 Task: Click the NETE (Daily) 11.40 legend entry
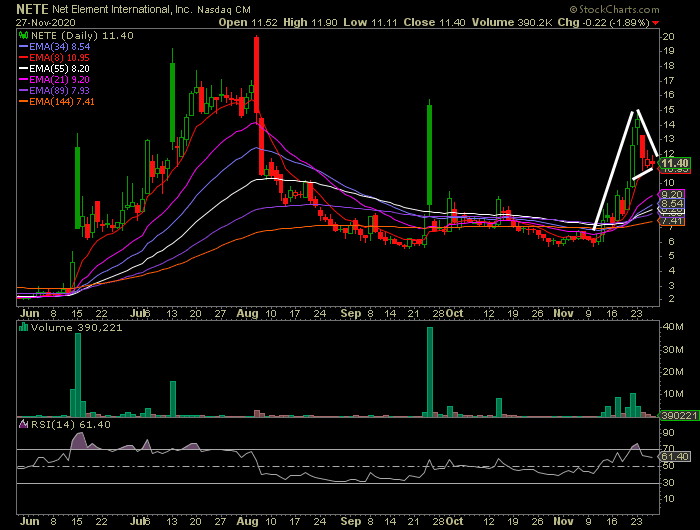(82, 36)
